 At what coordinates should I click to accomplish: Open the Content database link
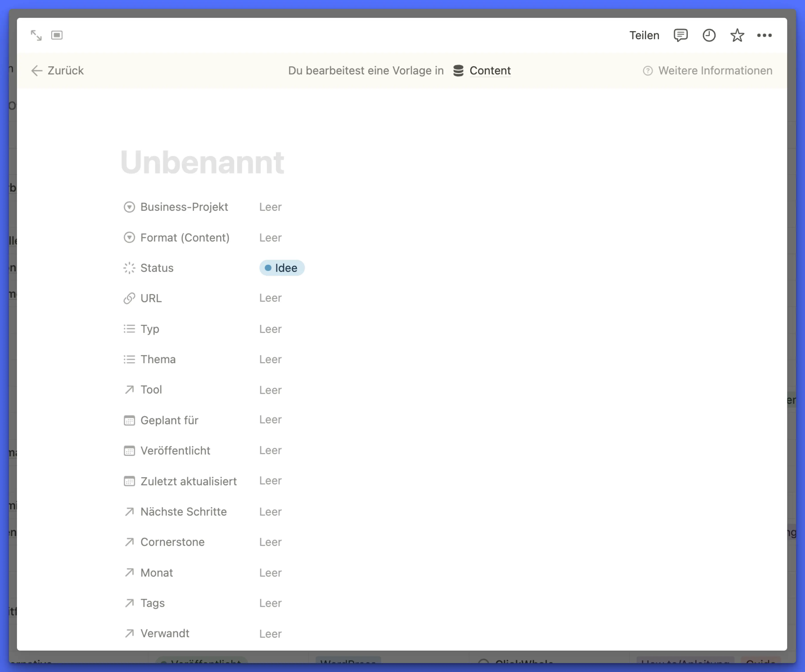(x=490, y=71)
